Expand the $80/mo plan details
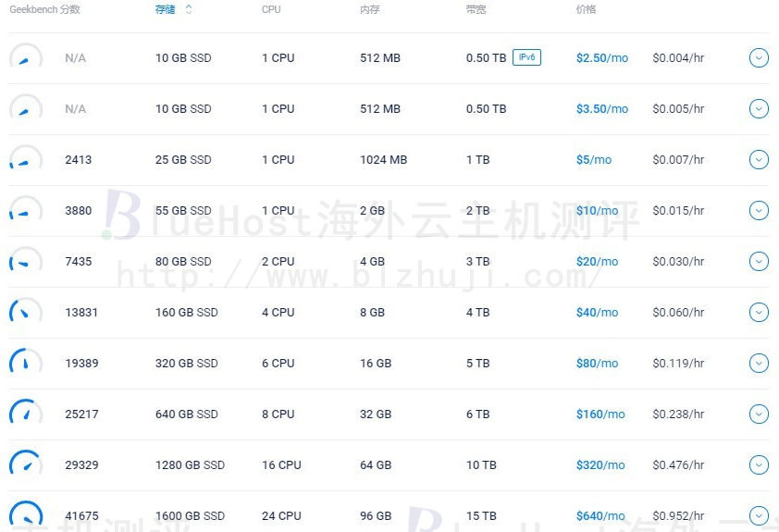The image size is (779, 532). (759, 363)
